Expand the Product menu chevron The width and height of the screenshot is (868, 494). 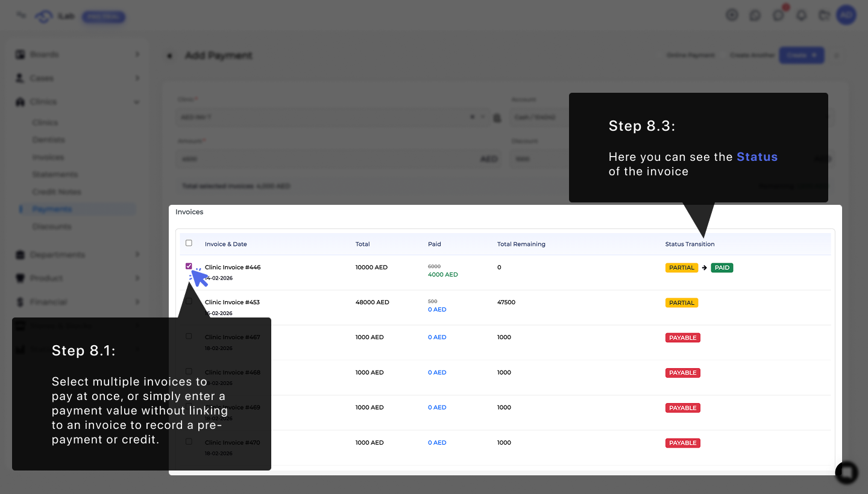[x=137, y=278]
